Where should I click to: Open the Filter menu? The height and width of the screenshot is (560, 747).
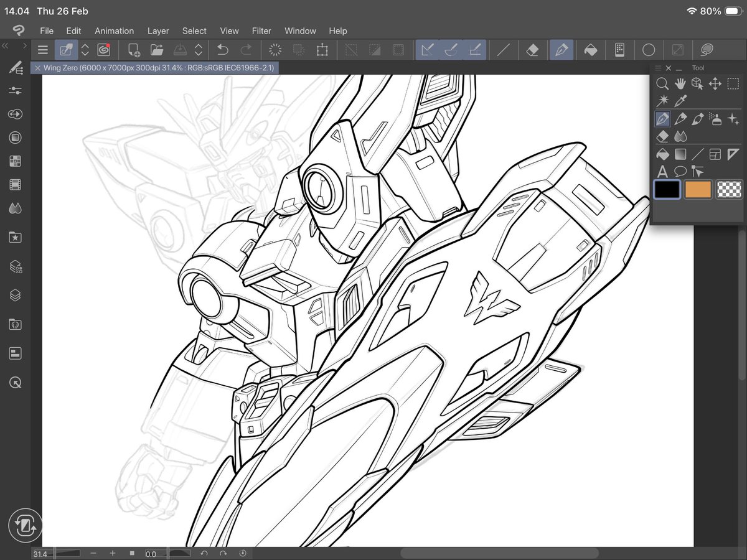coord(261,30)
